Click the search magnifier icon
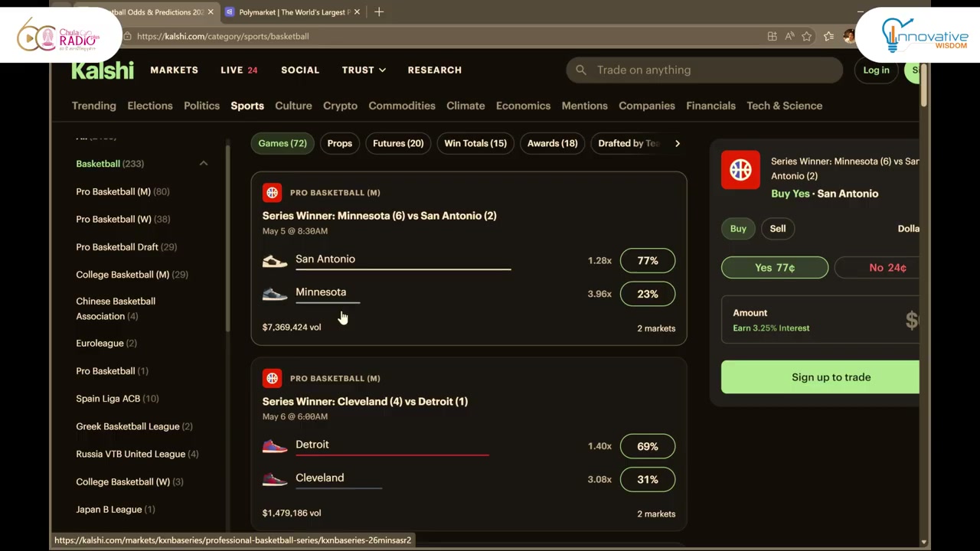Screen dimensions: 980x551 click(x=581, y=70)
